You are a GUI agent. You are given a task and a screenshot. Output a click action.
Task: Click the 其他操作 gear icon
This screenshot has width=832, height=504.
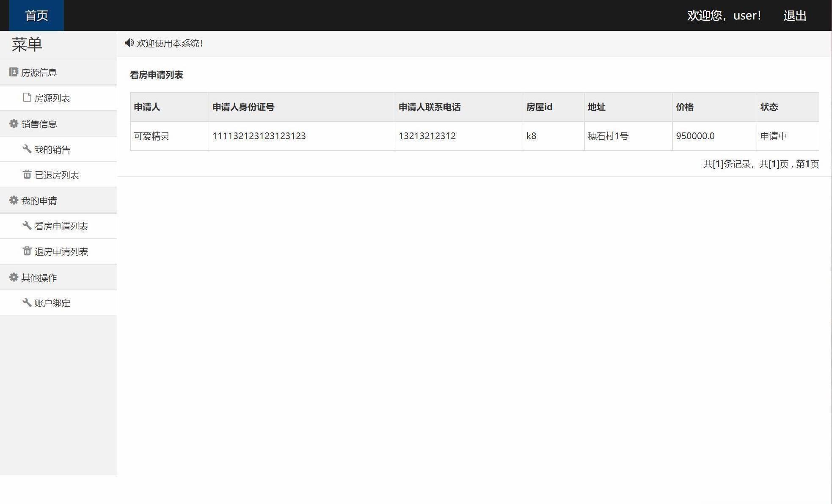coord(14,277)
